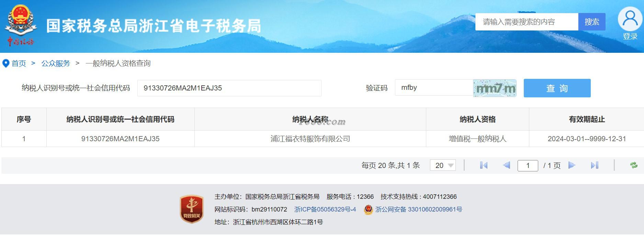Image resolution: width=644 pixels, height=242 pixels.
Task: Click the 登录 label under avatar
Action: coord(630,36)
